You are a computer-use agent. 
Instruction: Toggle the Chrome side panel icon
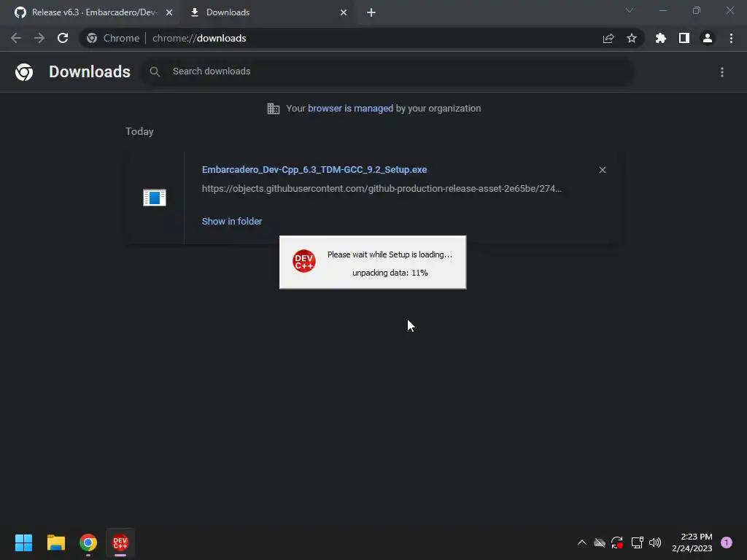pos(684,38)
